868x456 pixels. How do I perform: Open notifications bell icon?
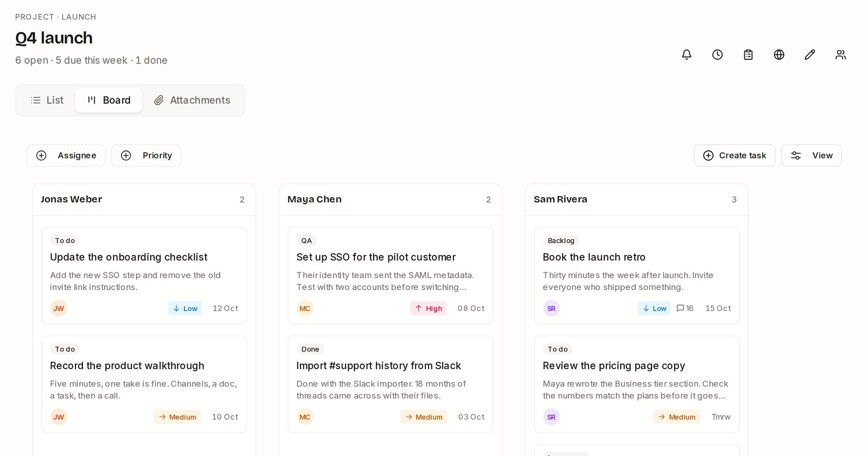[x=686, y=54]
